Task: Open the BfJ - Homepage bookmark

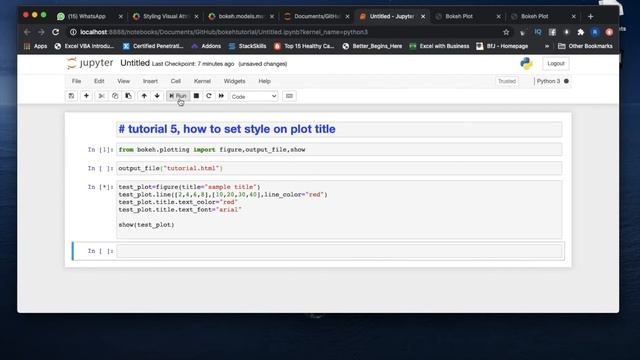Action: 502,46
